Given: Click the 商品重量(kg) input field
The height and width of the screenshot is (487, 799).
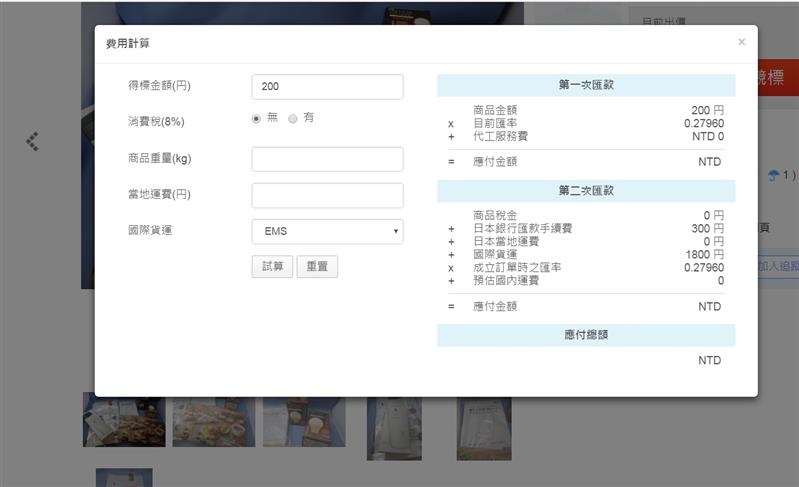Looking at the screenshot, I should pyautogui.click(x=327, y=159).
